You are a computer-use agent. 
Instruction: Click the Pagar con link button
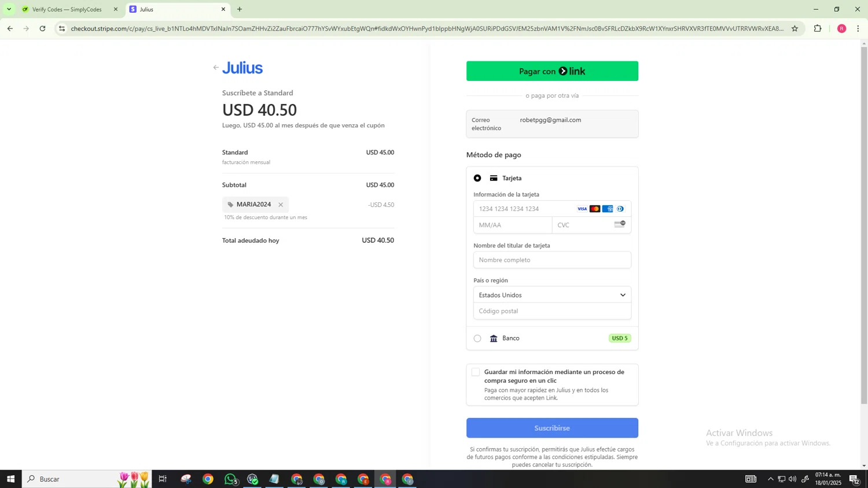tap(552, 71)
